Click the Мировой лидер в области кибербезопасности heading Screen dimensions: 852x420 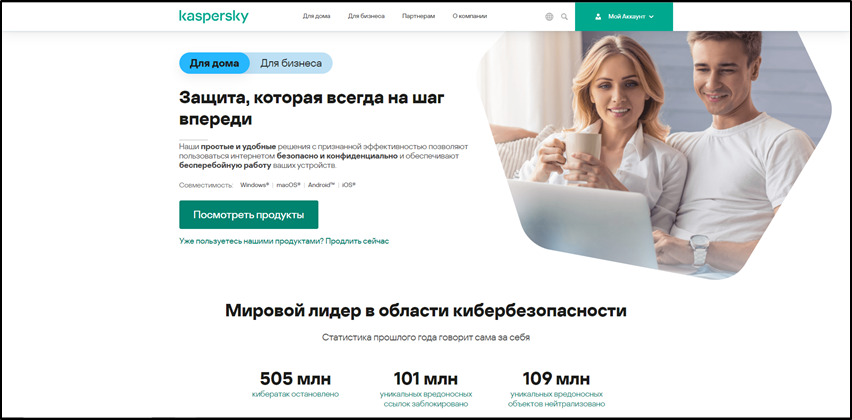[425, 311]
